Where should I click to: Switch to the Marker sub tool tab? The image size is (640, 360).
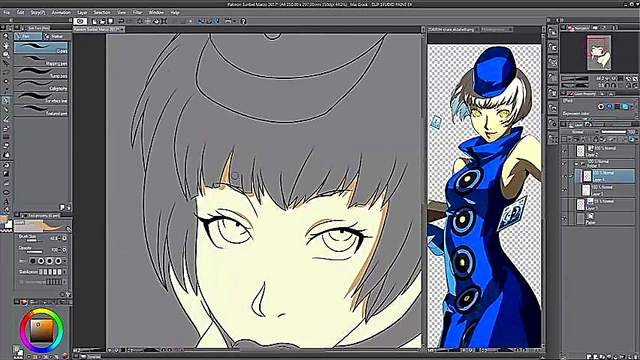click(x=56, y=36)
